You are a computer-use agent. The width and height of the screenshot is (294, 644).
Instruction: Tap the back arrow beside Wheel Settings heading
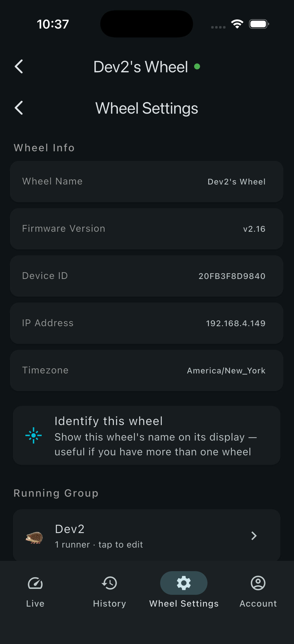coord(19,108)
